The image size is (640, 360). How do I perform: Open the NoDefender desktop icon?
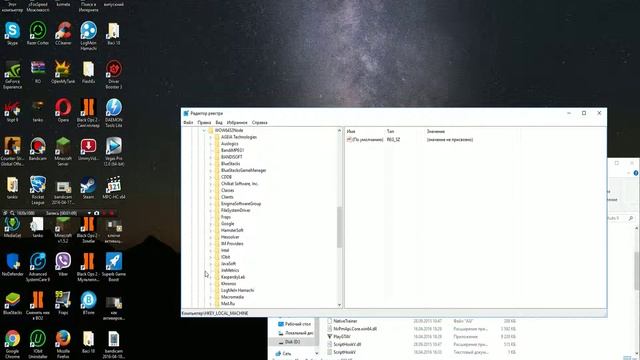click(12, 264)
